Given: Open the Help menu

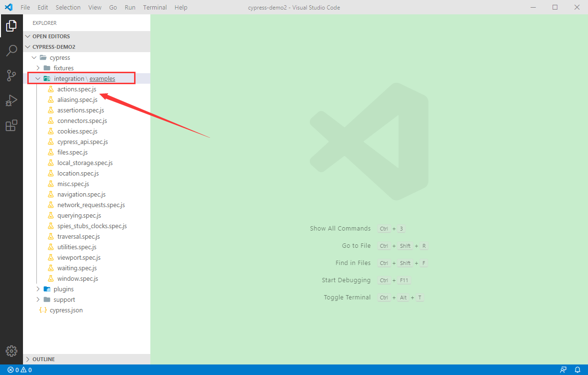Looking at the screenshot, I should tap(181, 7).
